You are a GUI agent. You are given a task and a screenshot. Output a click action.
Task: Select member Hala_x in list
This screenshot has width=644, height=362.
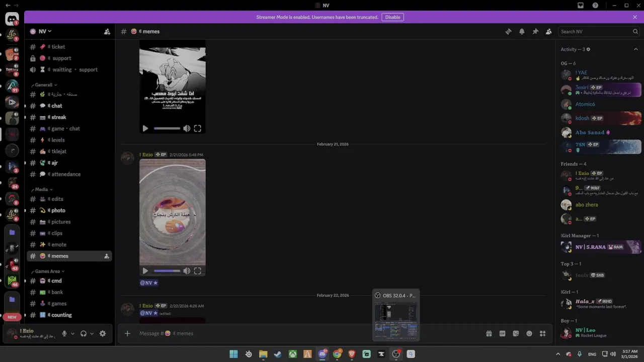[601, 304]
